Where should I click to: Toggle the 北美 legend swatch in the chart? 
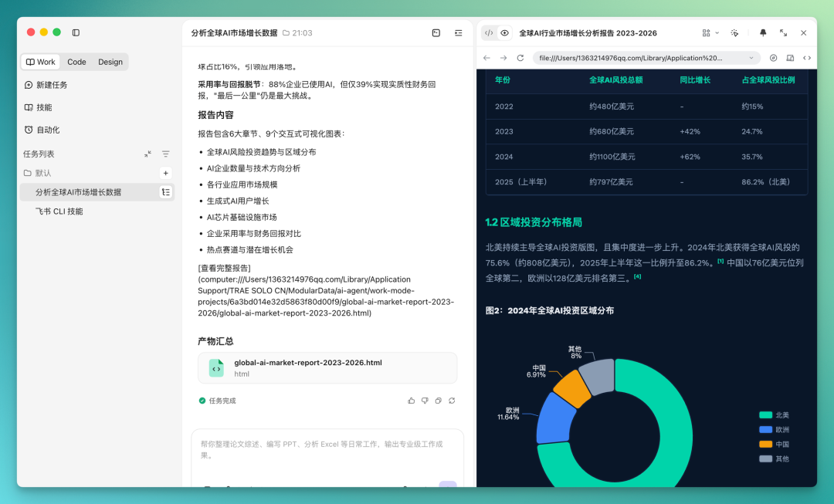pos(765,415)
